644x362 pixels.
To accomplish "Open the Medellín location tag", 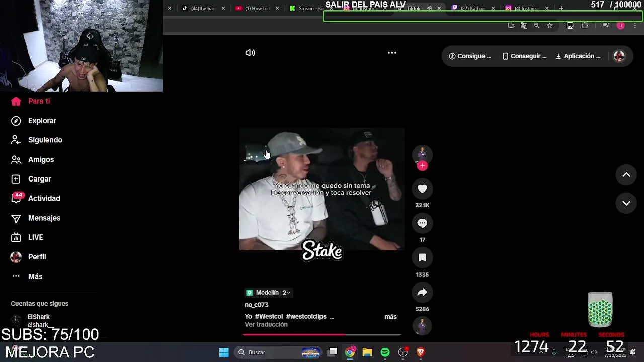I will coord(268,293).
